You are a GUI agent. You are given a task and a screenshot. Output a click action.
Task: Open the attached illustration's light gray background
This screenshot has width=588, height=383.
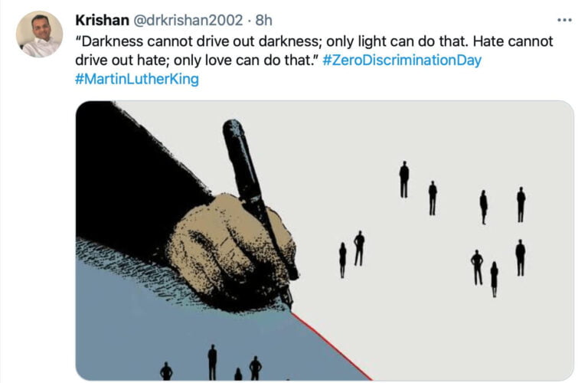click(431, 131)
